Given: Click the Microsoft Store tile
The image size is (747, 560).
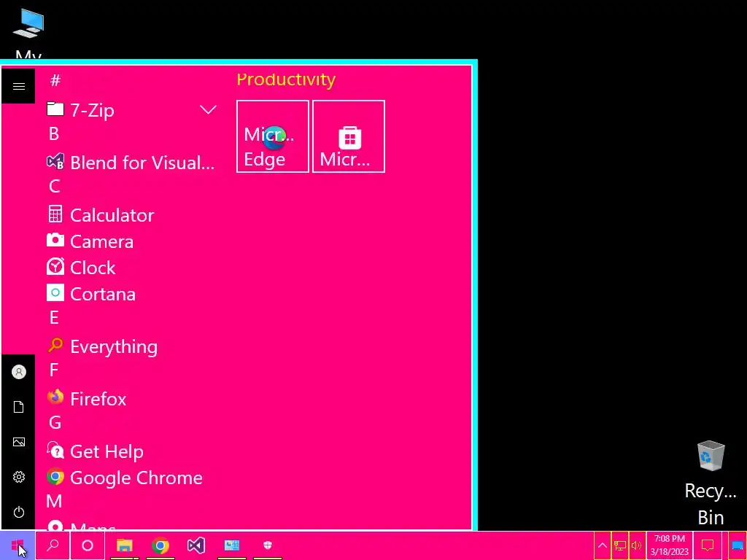Looking at the screenshot, I should pyautogui.click(x=349, y=136).
